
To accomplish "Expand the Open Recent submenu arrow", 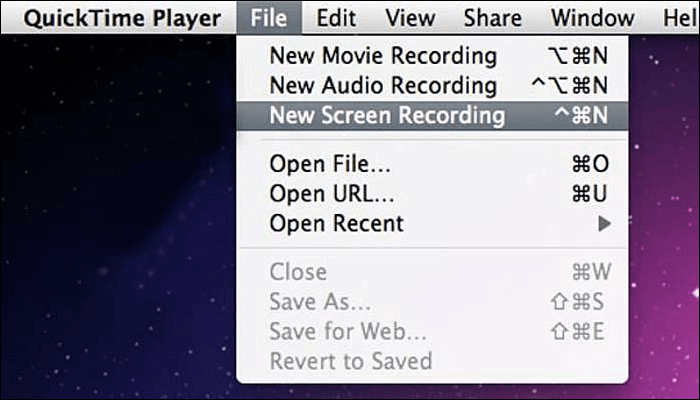I will 604,224.
